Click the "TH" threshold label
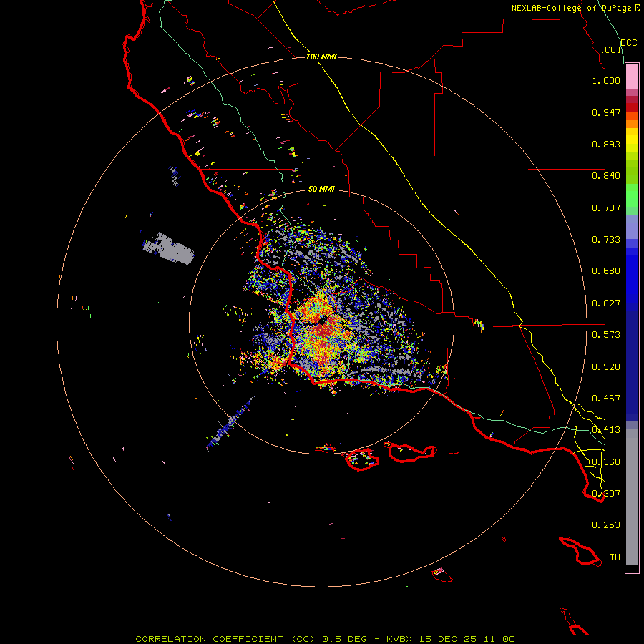This screenshot has height=644, width=644. coord(615,557)
